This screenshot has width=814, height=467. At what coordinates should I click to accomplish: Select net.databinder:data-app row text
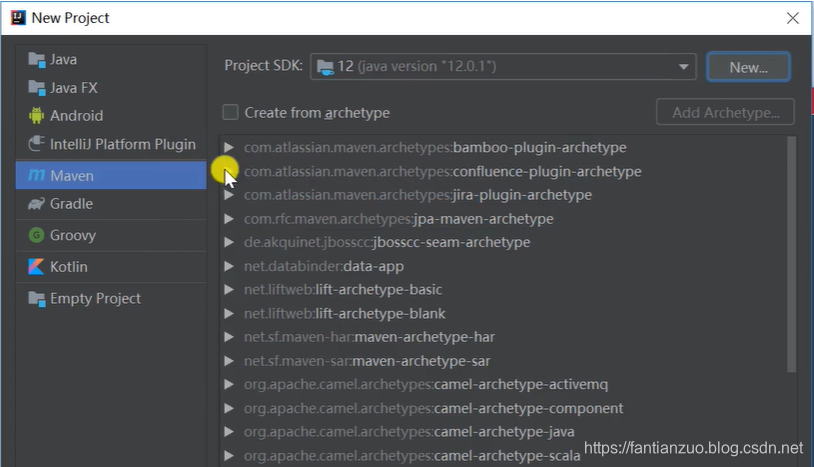pos(324,266)
